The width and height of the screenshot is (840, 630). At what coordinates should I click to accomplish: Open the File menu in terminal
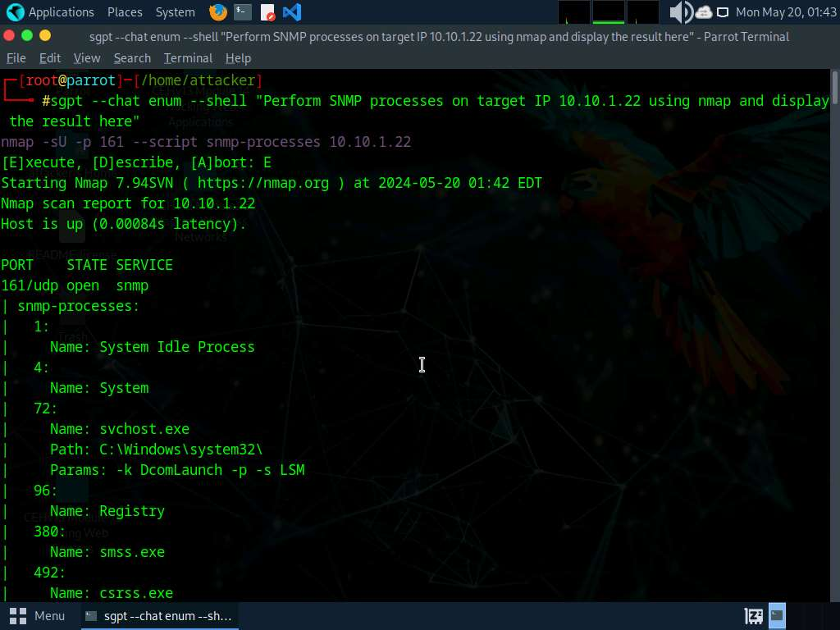coord(16,58)
